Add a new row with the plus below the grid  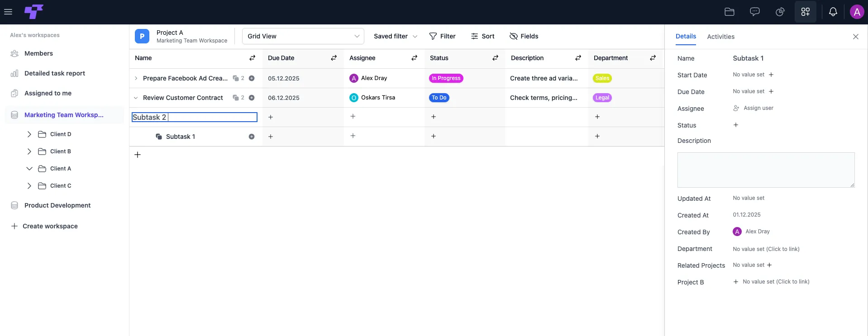[138, 155]
